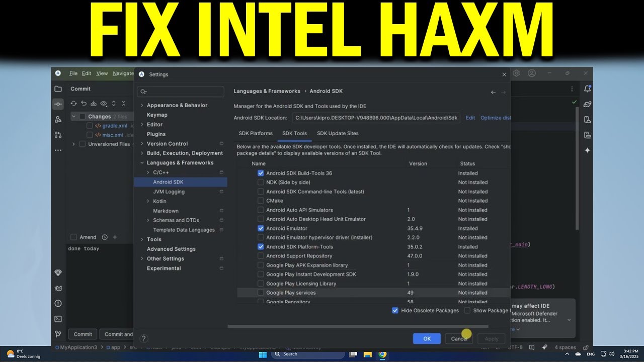
Task: Open the Running Devices icon on right sidebar
Action: point(587,135)
